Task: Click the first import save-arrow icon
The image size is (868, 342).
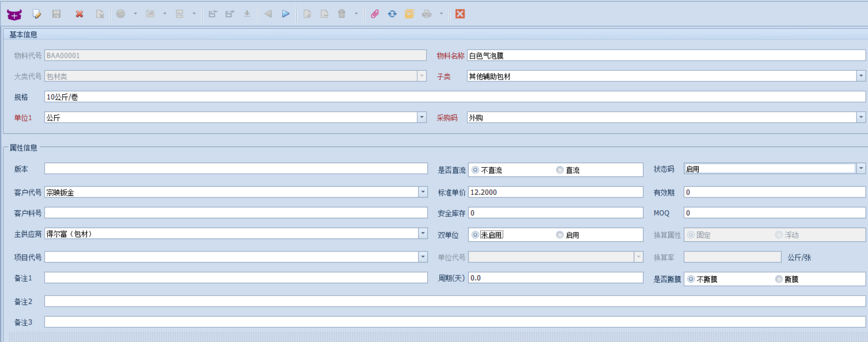Action: [x=213, y=14]
